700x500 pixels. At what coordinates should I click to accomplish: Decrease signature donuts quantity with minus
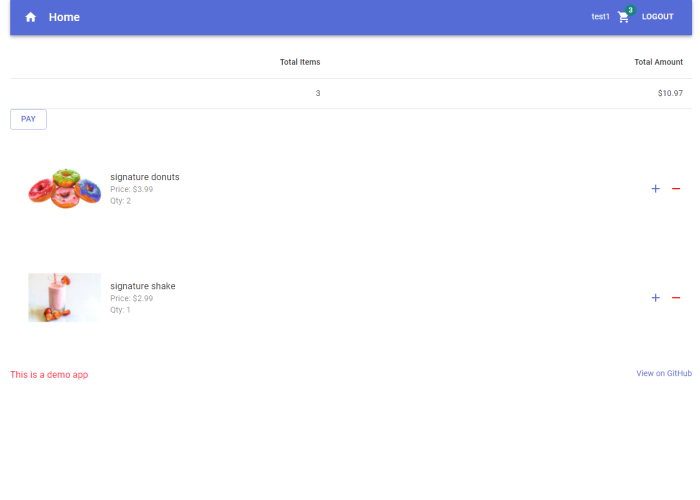676,188
